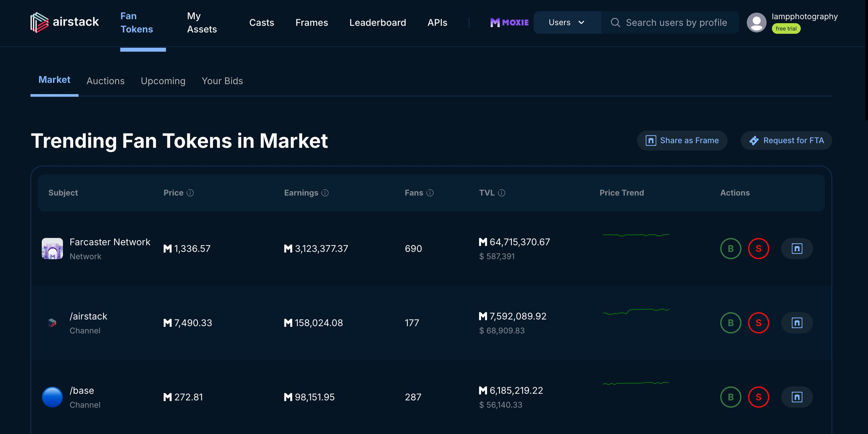Click the TVL value 6,185,219.22
The image size is (868, 434).
(x=516, y=390)
